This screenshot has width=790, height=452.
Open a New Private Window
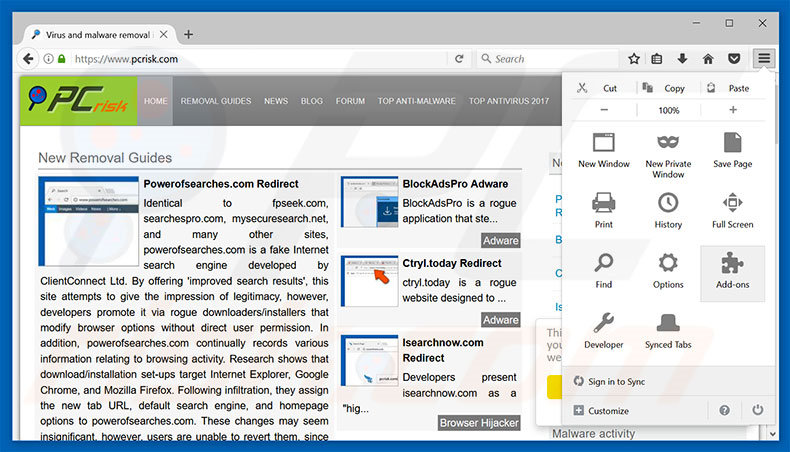coord(668,155)
